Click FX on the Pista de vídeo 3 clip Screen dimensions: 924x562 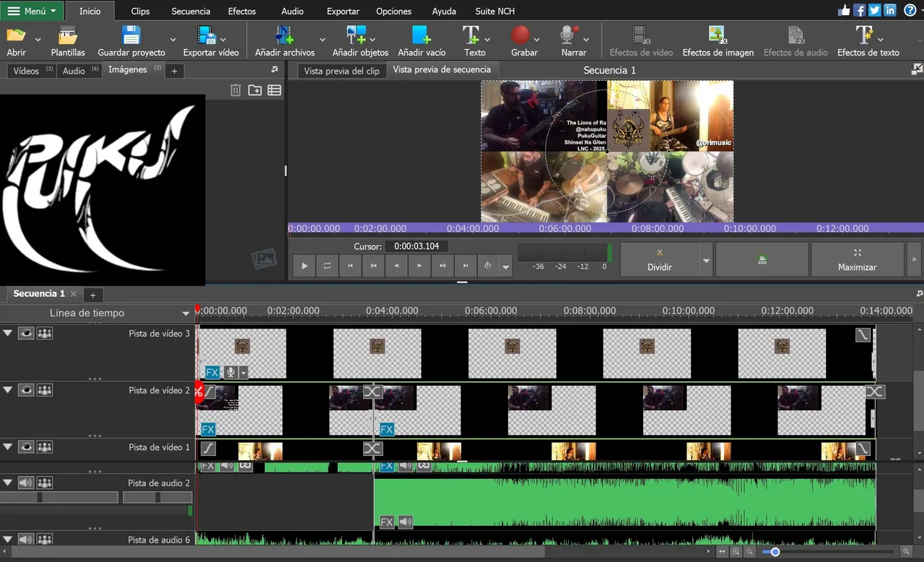coord(212,373)
